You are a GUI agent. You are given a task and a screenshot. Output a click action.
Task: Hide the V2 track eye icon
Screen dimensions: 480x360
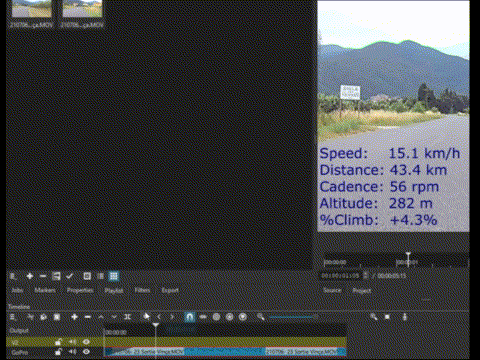pos(86,342)
